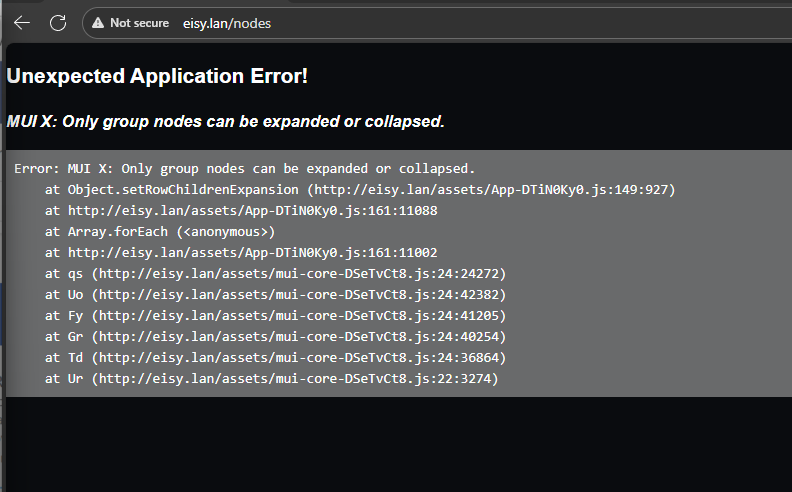Select the italic MUI X error message

225,122
